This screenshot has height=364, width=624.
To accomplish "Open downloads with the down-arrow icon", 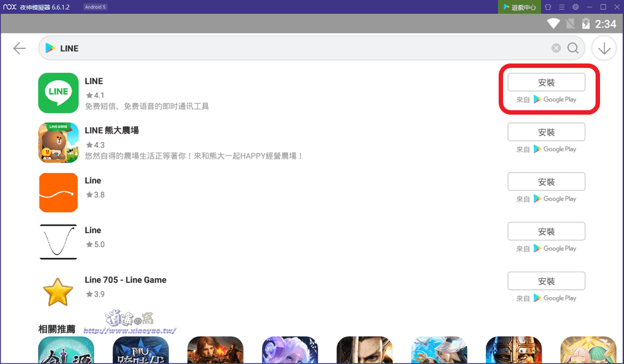I will pyautogui.click(x=604, y=48).
